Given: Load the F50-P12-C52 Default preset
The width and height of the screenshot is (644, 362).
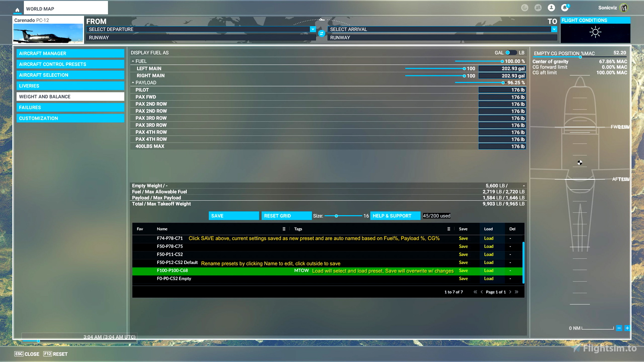Looking at the screenshot, I should pos(489,263).
